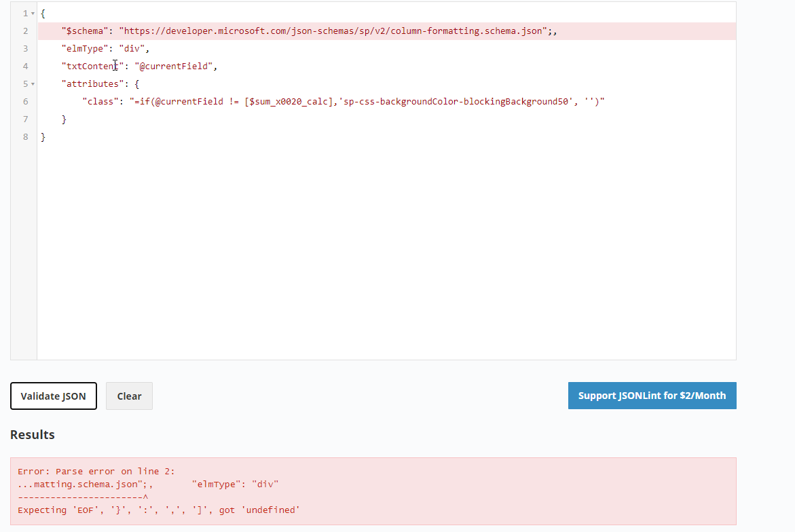Viewport: 795px width, 532px height.
Task: Click line number 8 in the gutter
Action: (25, 136)
